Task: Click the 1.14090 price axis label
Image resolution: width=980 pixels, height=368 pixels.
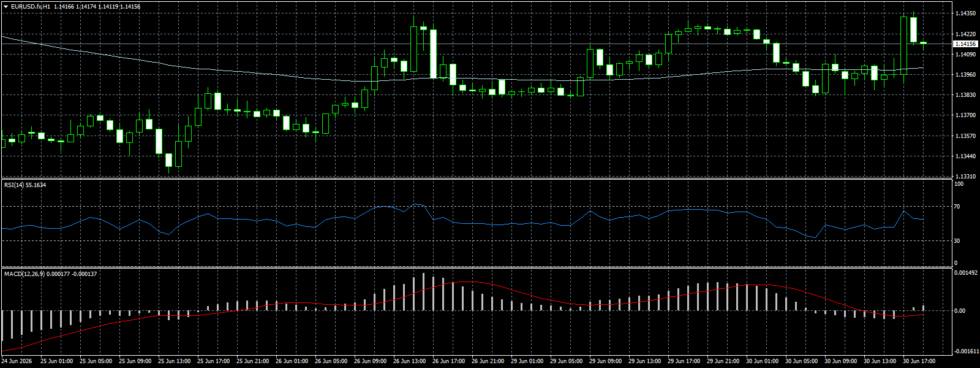Action: pos(966,55)
